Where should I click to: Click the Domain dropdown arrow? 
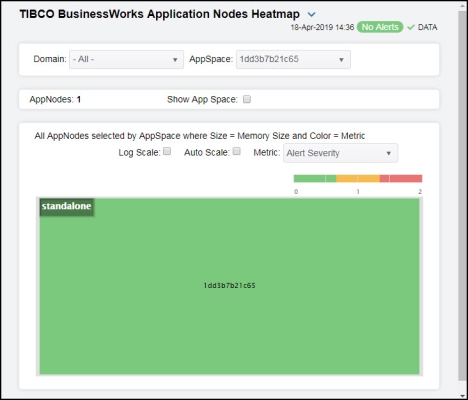pyautogui.click(x=175, y=60)
